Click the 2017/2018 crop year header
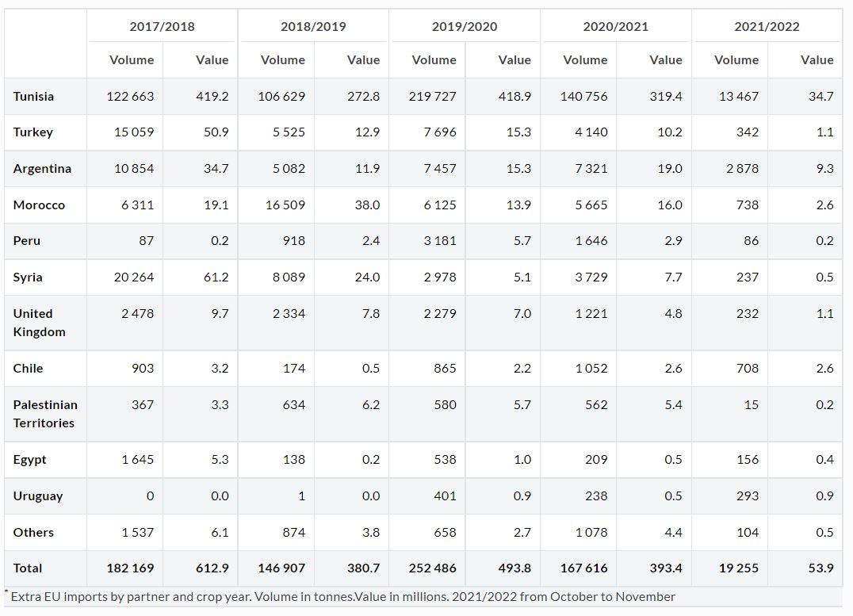Screen dimensions: 853x616 [162, 26]
